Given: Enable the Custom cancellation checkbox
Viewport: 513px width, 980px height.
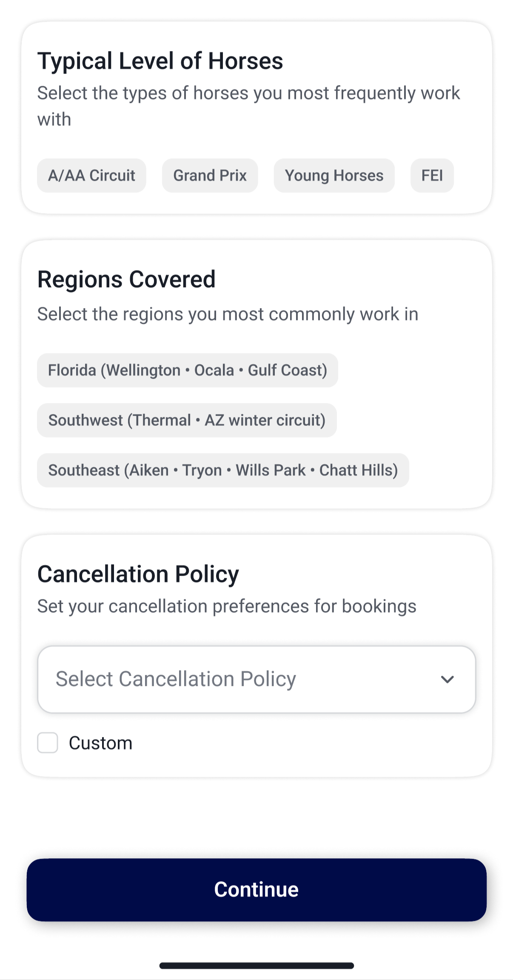Looking at the screenshot, I should pos(48,743).
